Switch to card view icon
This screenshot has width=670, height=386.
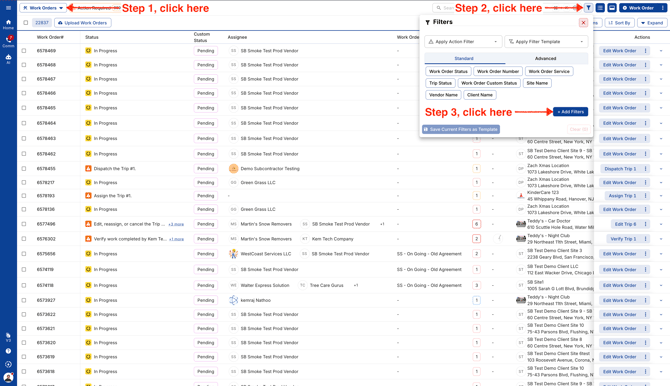611,8
